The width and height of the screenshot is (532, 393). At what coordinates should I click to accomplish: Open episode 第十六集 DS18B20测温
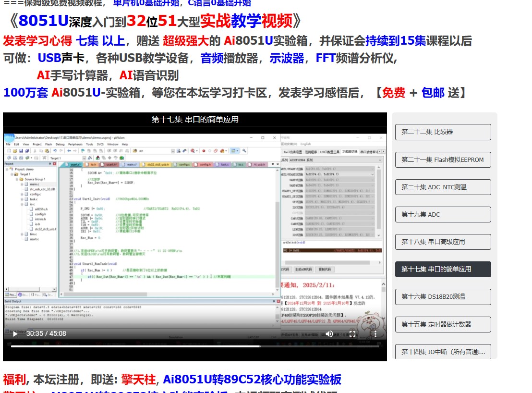(x=443, y=296)
